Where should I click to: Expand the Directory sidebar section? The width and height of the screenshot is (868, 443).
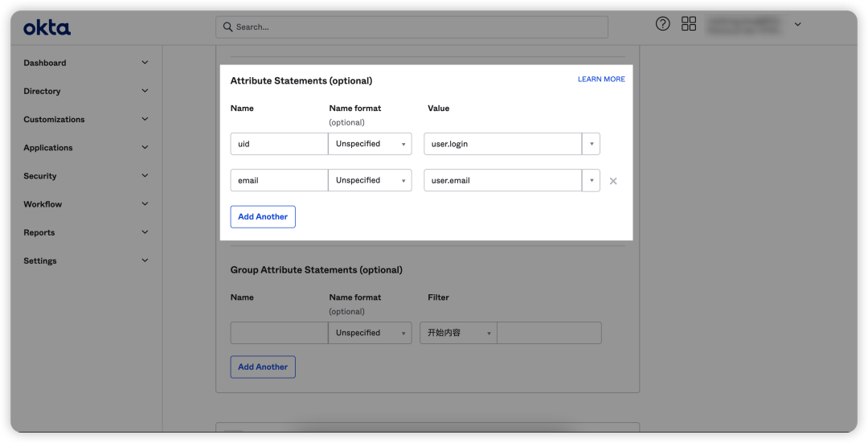click(x=145, y=91)
